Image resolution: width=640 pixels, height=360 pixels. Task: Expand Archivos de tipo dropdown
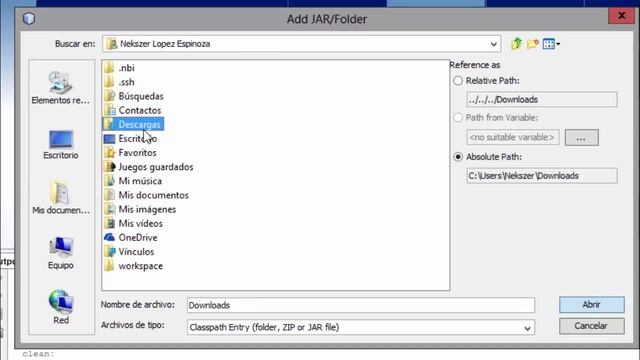point(527,327)
